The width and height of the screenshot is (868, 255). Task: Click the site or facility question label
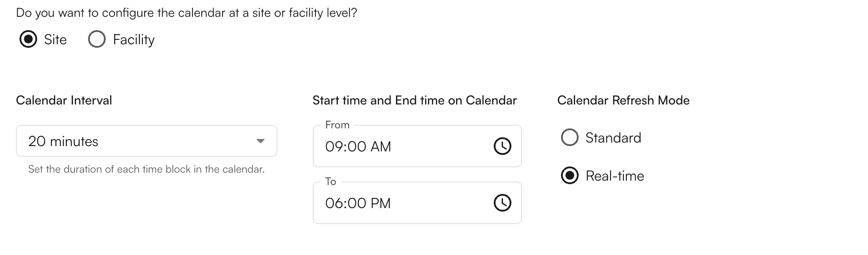pyautogui.click(x=186, y=12)
